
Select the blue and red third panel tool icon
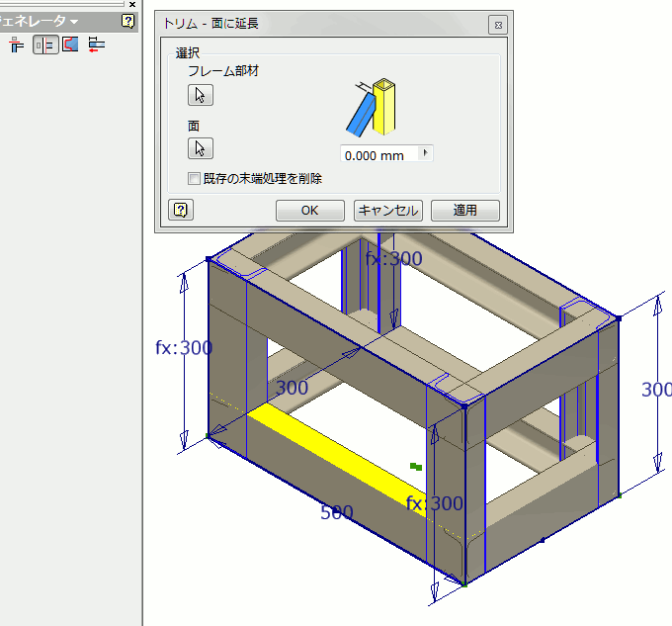click(70, 44)
